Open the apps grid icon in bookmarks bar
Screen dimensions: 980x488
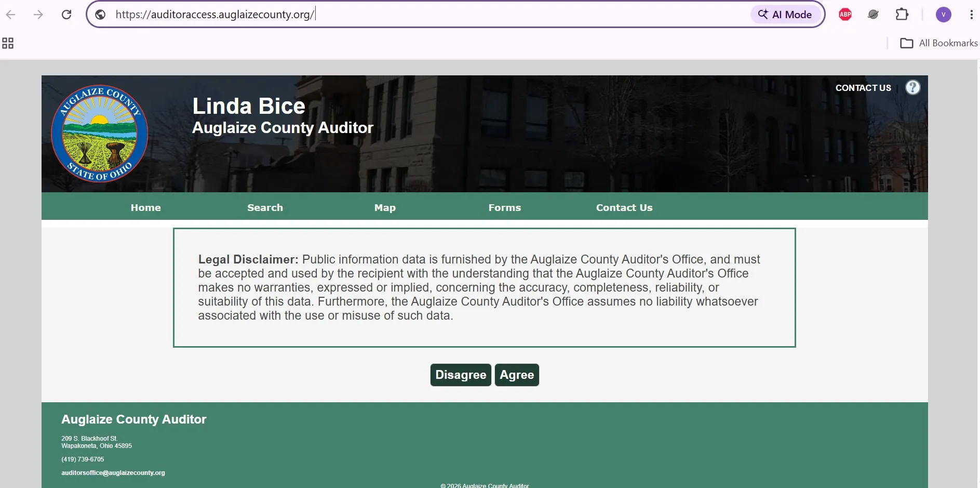(8, 43)
